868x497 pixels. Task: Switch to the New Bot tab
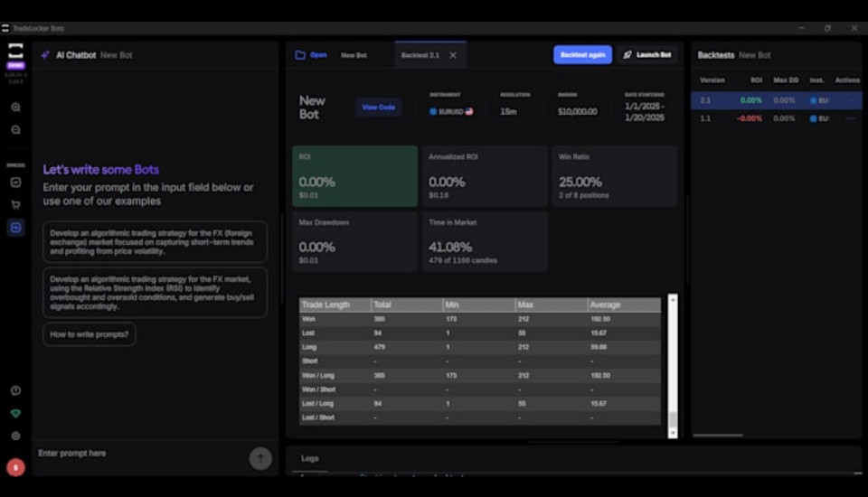click(354, 55)
